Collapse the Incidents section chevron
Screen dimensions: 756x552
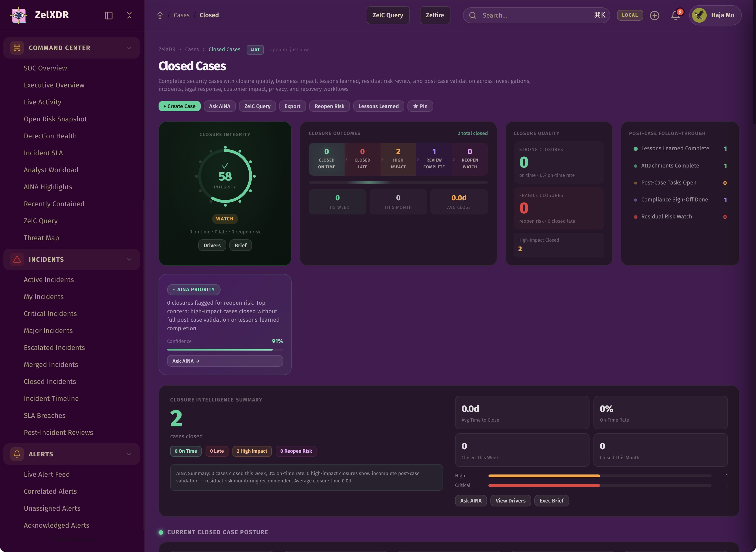click(x=129, y=259)
